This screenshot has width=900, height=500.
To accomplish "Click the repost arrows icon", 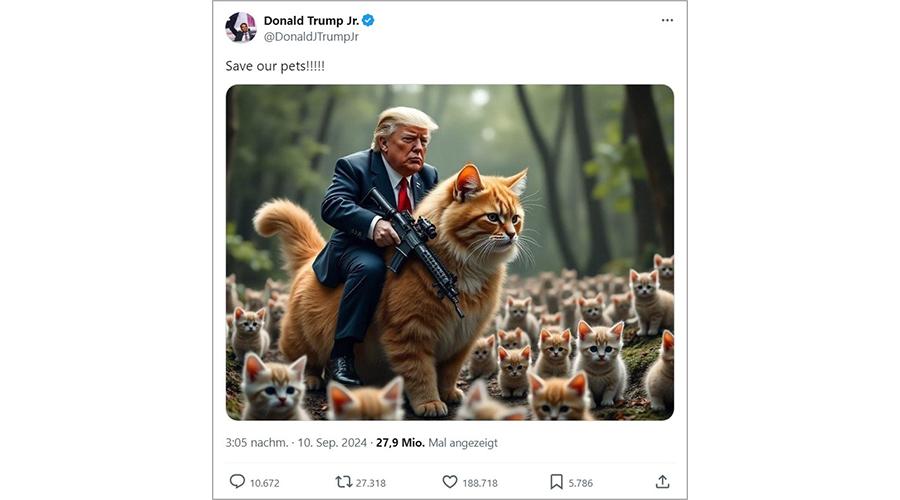I will pyautogui.click(x=343, y=482).
